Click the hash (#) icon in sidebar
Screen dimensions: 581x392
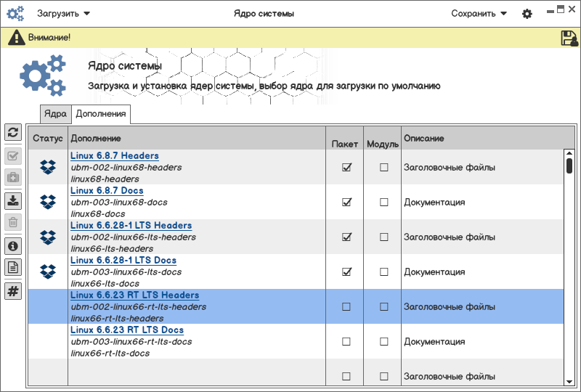pos(13,291)
